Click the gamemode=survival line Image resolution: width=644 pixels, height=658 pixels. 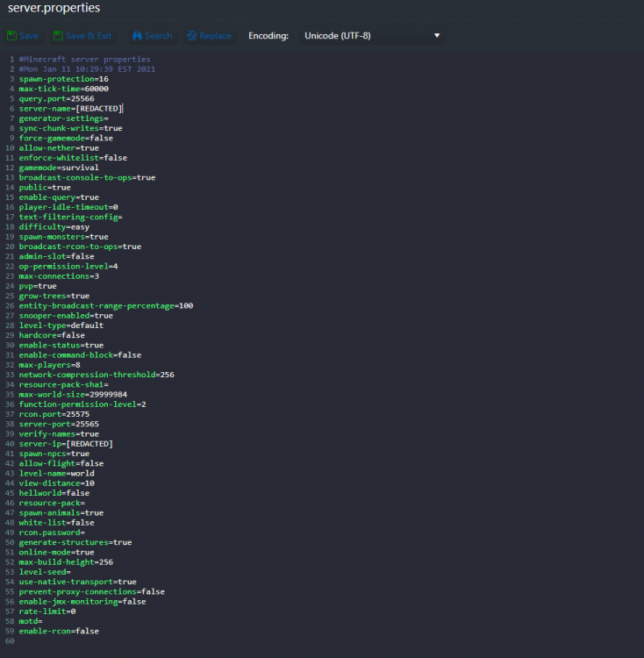pyautogui.click(x=59, y=168)
